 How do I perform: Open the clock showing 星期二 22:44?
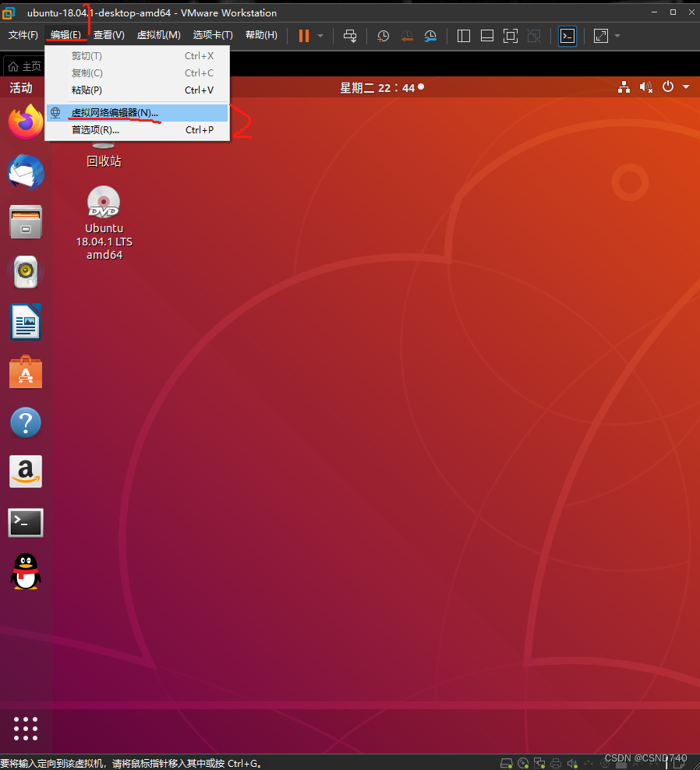pyautogui.click(x=382, y=88)
